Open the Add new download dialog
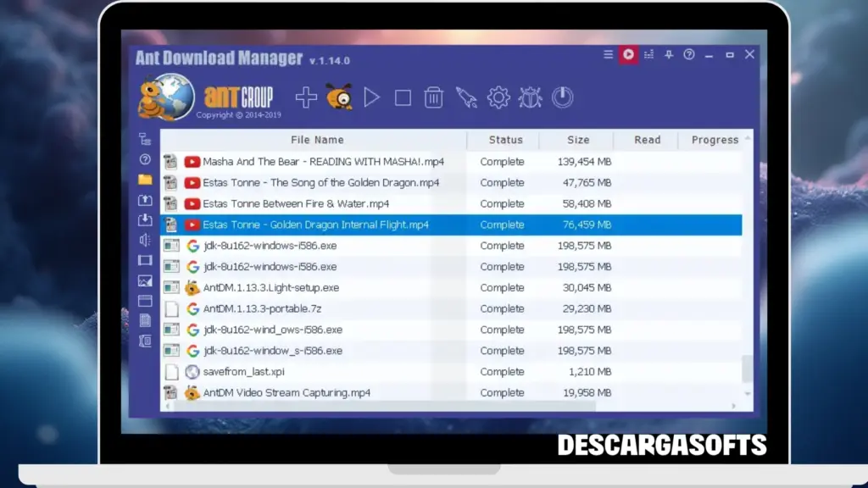The width and height of the screenshot is (868, 488). point(306,97)
